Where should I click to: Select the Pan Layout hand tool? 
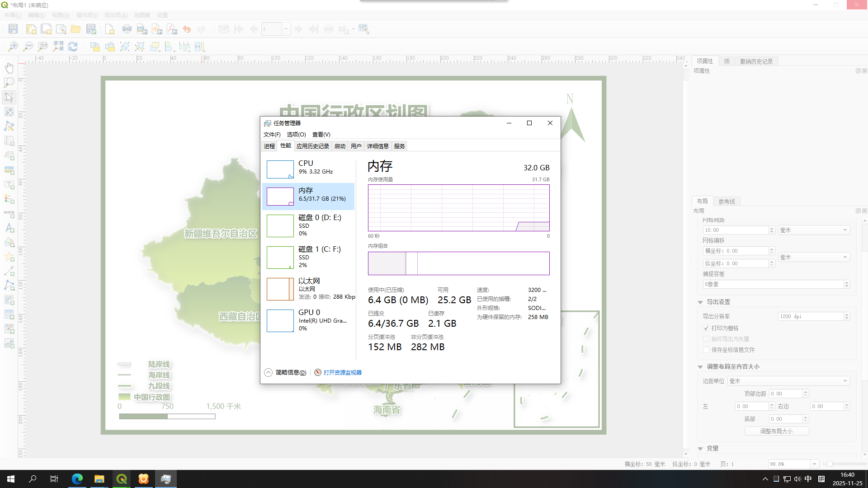point(9,68)
